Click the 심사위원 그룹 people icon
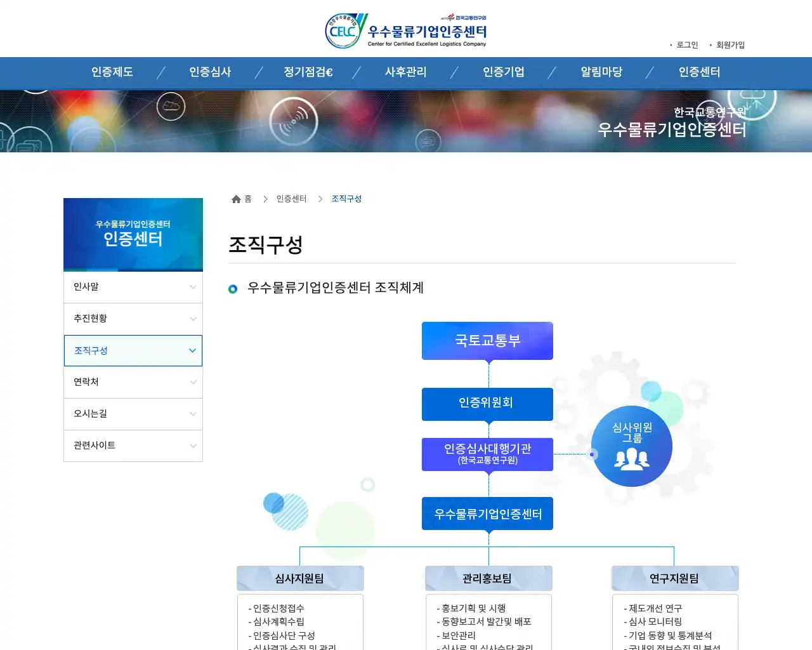This screenshot has height=650, width=812. click(x=632, y=458)
